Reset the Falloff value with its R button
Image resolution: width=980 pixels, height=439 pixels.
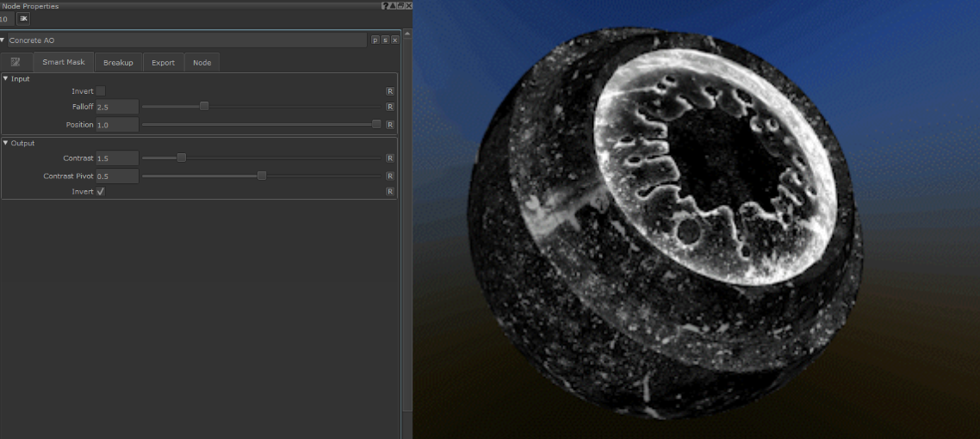tap(390, 107)
